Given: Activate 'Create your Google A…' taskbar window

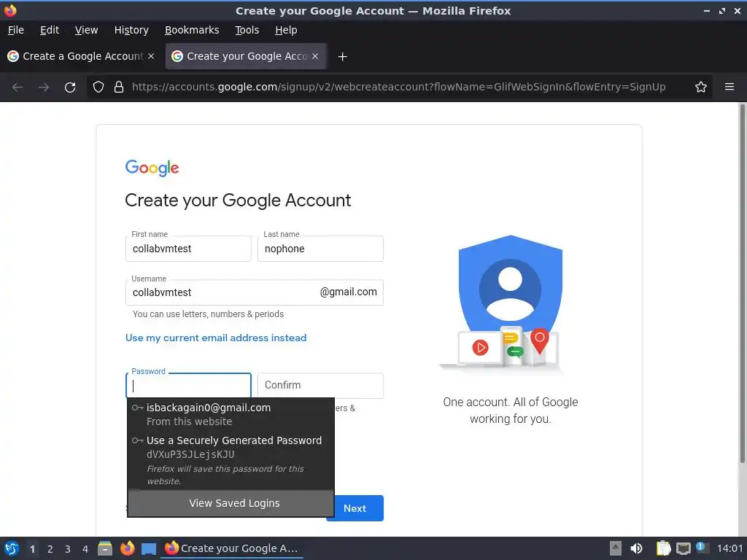Looking at the screenshot, I should [231, 548].
